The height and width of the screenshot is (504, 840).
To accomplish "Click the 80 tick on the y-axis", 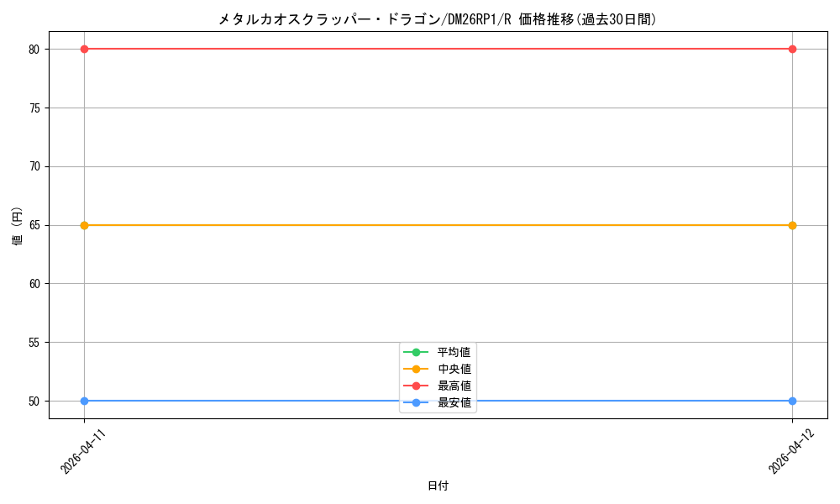I will pos(34,49).
